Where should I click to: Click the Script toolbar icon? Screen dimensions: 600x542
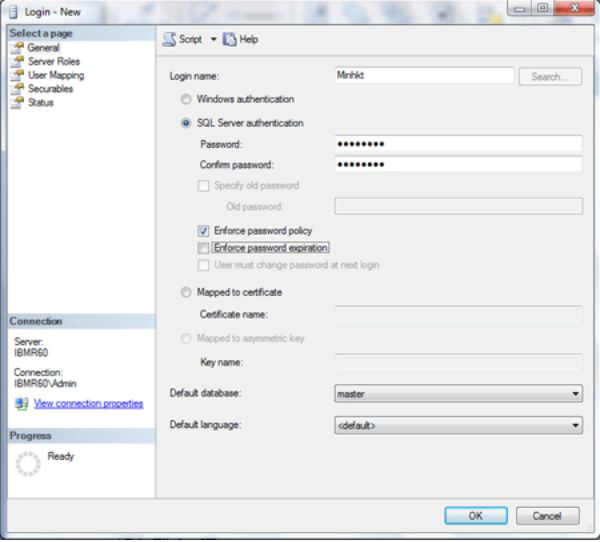(x=169, y=39)
